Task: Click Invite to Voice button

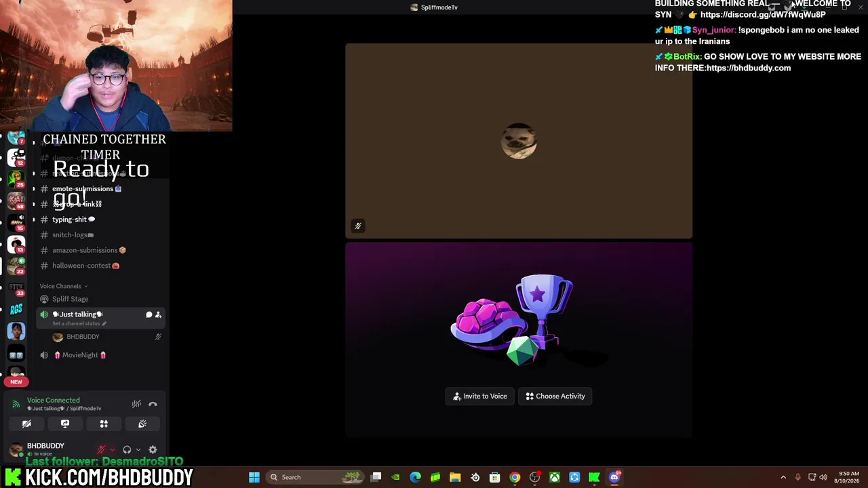Action: [x=480, y=396]
